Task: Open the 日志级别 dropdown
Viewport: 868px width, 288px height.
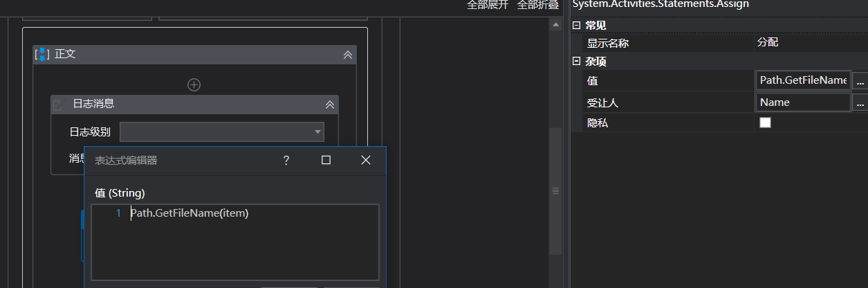Action: pyautogui.click(x=222, y=132)
